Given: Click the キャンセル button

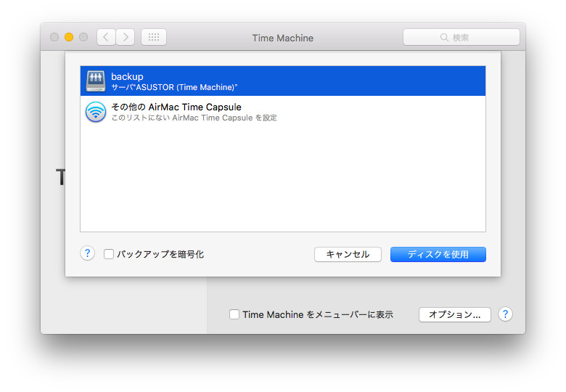Looking at the screenshot, I should tap(348, 255).
